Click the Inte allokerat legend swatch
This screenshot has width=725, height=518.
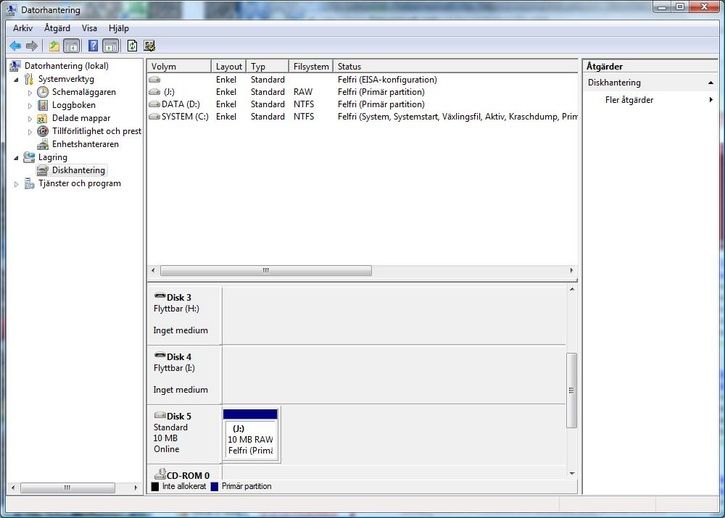point(155,487)
